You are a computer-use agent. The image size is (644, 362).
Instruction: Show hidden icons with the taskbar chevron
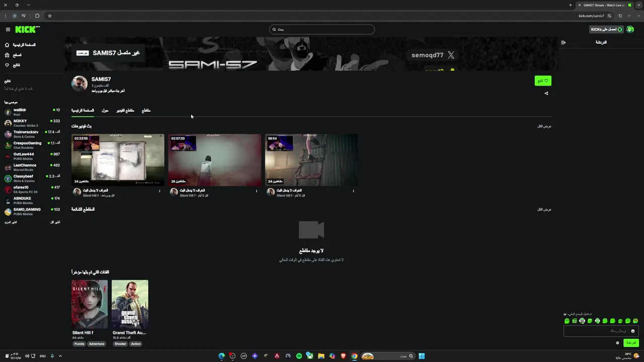[60, 356]
